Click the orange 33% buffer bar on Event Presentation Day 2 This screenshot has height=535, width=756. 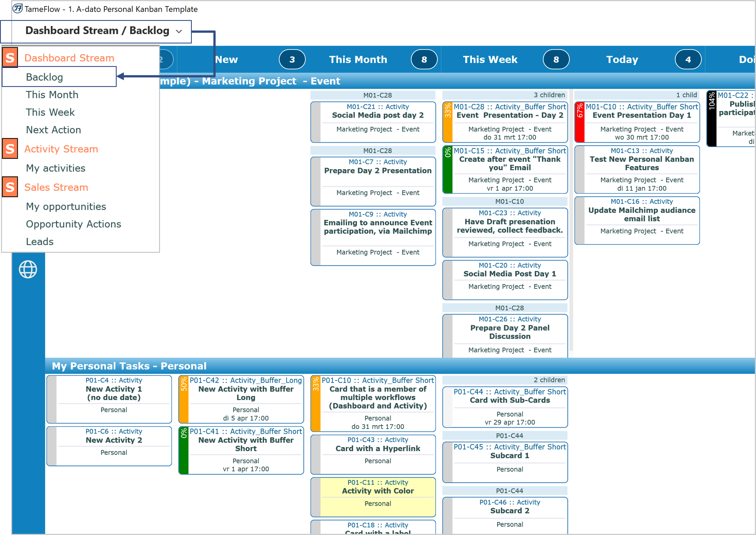[x=447, y=122]
